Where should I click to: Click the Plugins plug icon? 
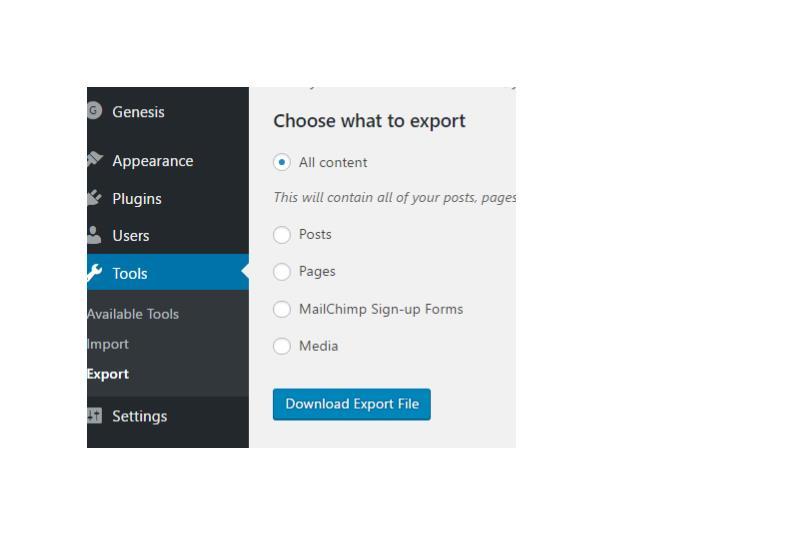click(x=95, y=198)
